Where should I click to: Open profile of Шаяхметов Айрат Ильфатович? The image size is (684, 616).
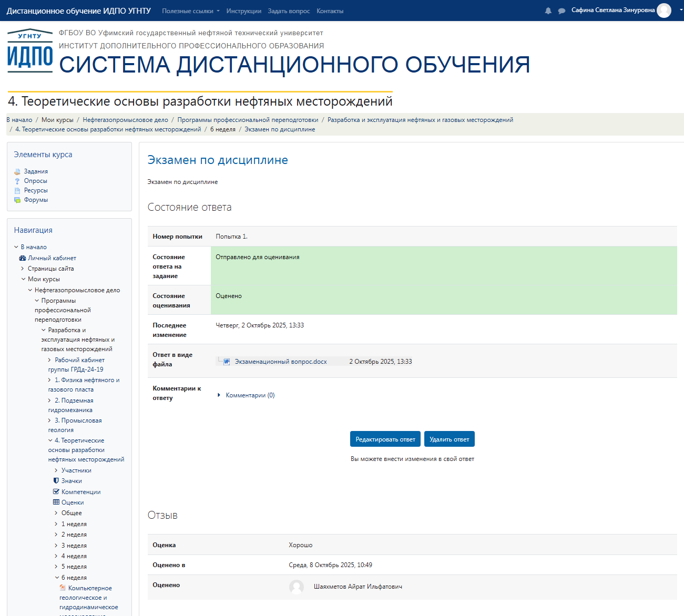click(359, 586)
